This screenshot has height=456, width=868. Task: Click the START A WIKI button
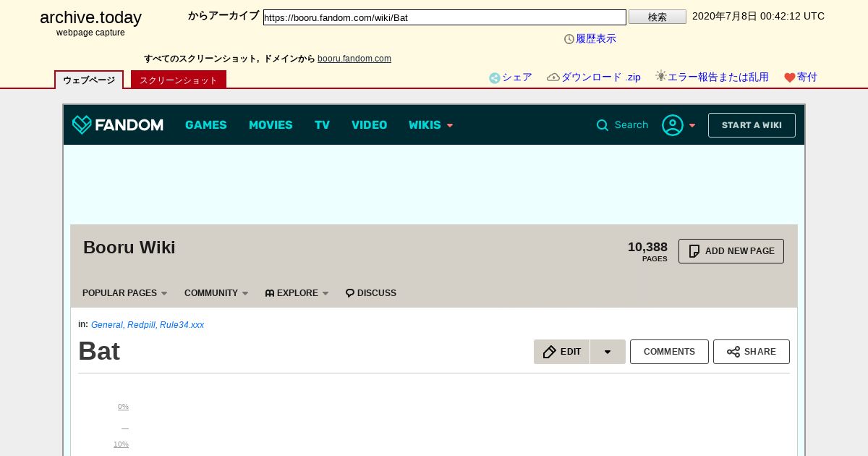click(x=752, y=125)
